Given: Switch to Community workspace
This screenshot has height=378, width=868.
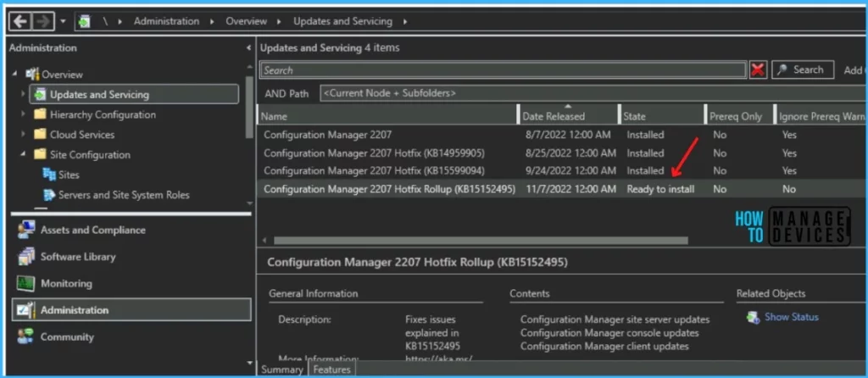Looking at the screenshot, I should pyautogui.click(x=67, y=336).
